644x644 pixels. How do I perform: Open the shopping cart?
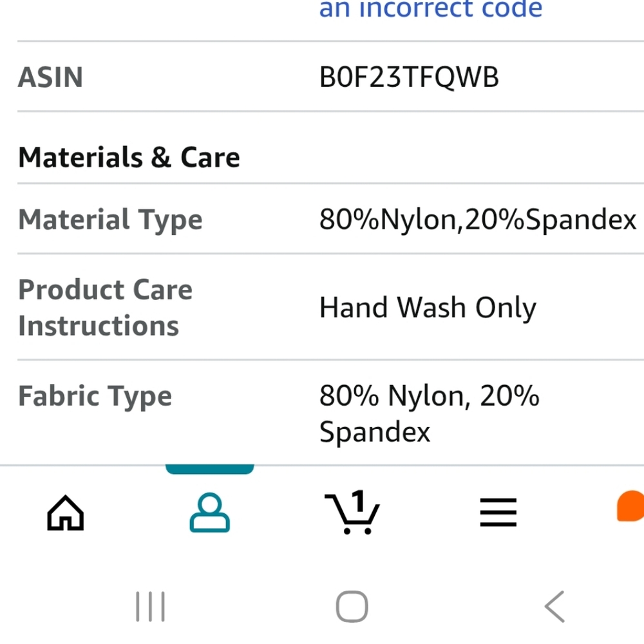[352, 515]
